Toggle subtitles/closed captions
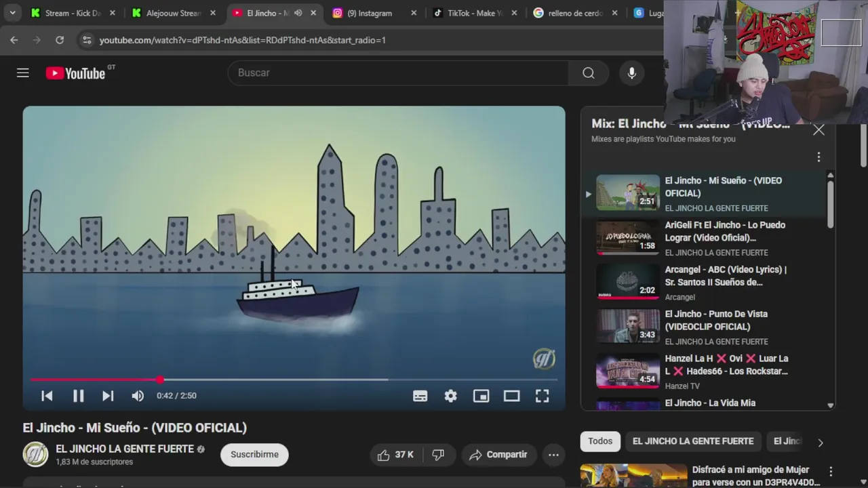 point(420,396)
